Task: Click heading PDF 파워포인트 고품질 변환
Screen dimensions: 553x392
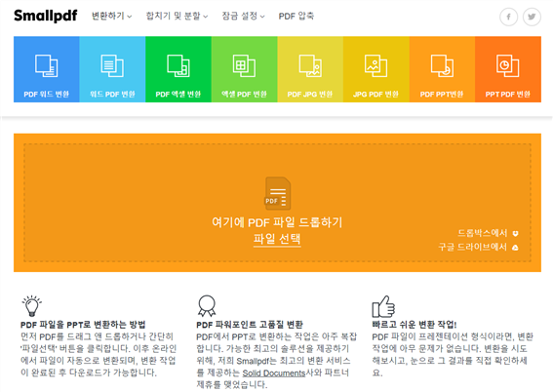Action: pyautogui.click(x=250, y=325)
